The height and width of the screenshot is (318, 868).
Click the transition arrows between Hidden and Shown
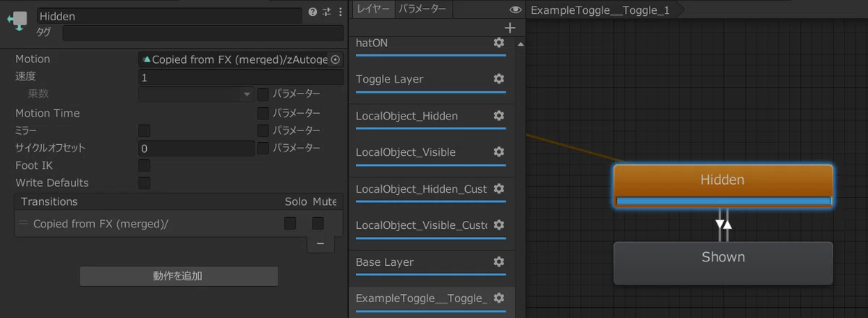(x=723, y=225)
